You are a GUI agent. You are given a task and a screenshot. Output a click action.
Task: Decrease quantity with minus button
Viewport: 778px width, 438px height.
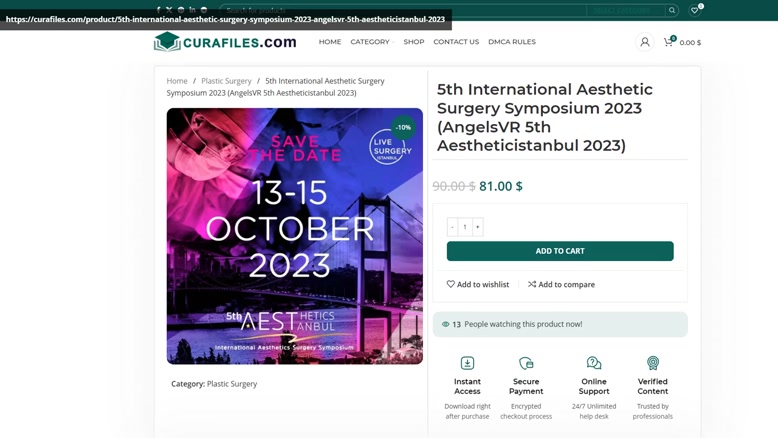[453, 227]
